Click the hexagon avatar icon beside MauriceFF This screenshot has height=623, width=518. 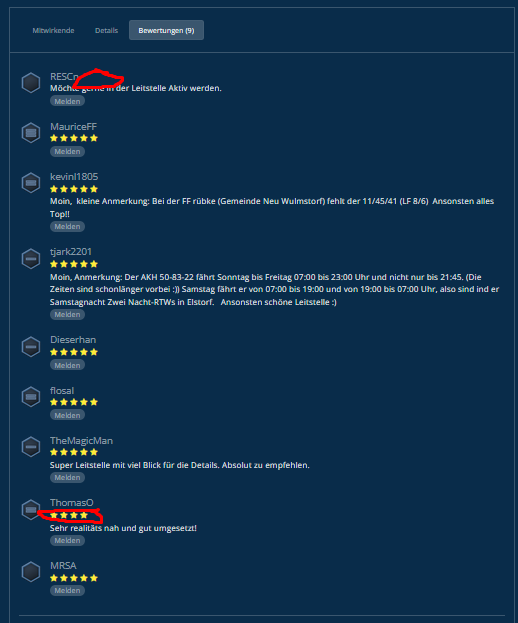click(x=31, y=133)
